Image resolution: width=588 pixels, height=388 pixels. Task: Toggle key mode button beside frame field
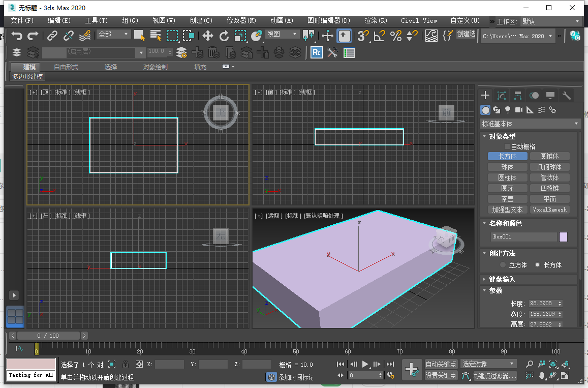(341, 375)
